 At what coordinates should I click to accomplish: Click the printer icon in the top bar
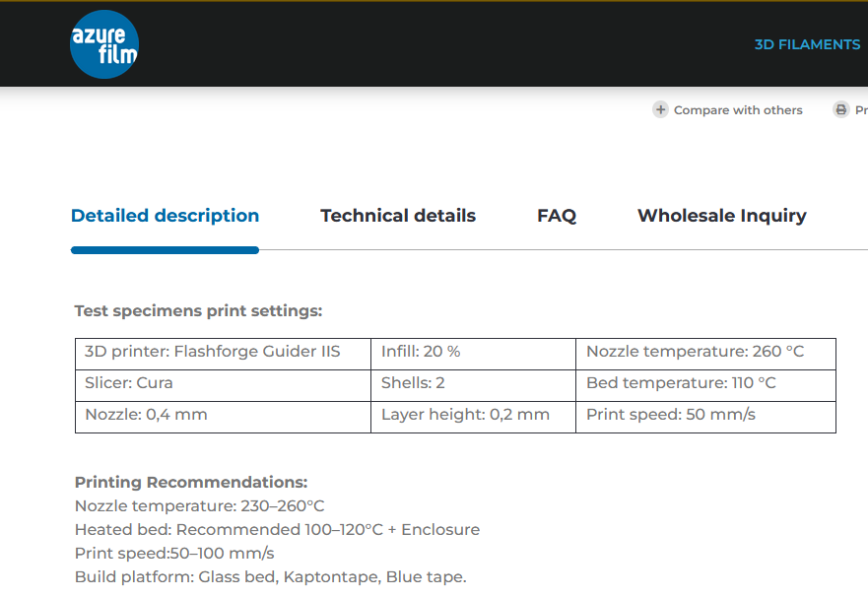point(840,109)
